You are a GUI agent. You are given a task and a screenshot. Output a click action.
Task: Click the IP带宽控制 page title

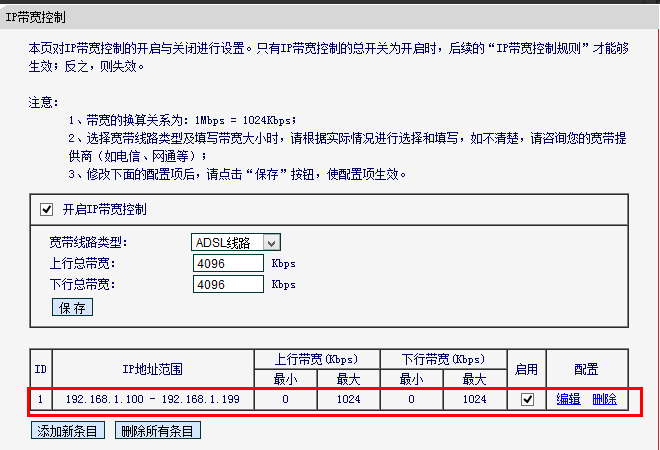coord(35,17)
